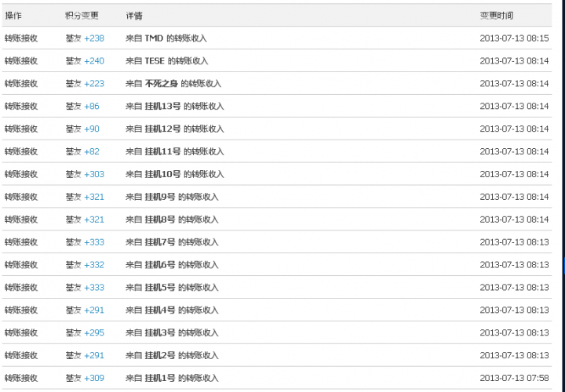This screenshot has height=392, width=565.
Task: Select +291 in the 挂机4号 row
Action: [94, 310]
